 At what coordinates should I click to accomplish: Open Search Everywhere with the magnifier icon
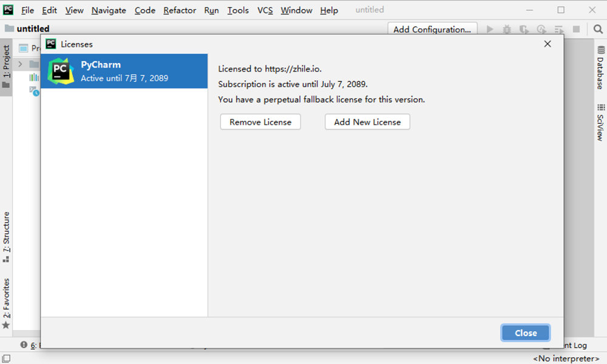598,29
